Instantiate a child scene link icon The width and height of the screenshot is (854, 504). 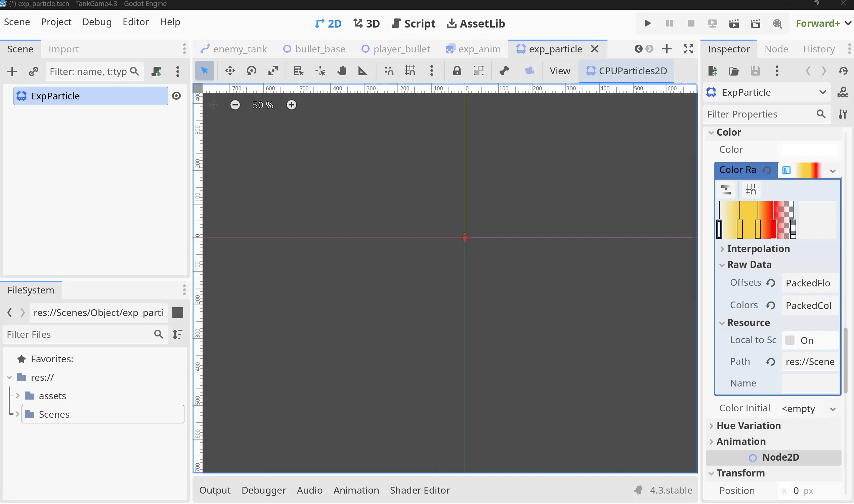point(33,71)
